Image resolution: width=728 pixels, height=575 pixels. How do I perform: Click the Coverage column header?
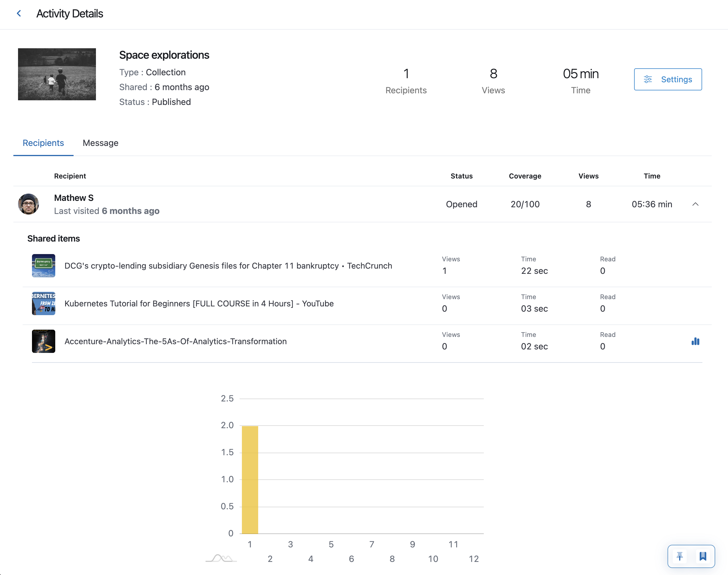pyautogui.click(x=525, y=176)
